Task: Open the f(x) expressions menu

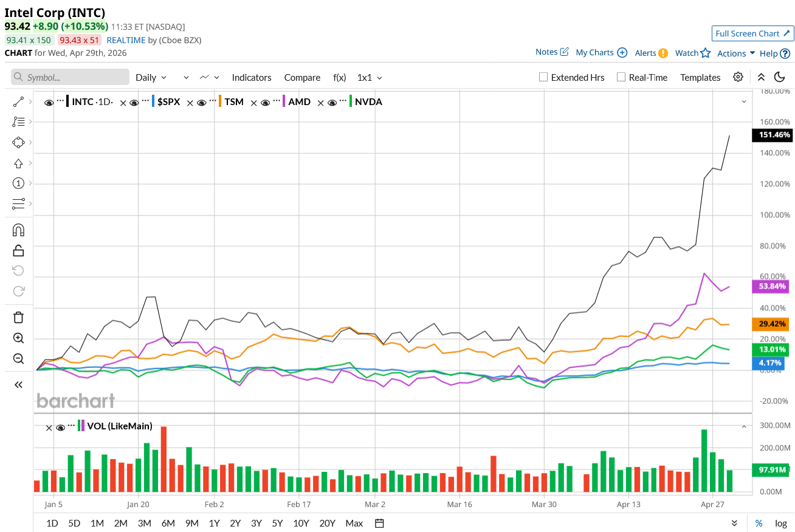Action: (x=340, y=77)
